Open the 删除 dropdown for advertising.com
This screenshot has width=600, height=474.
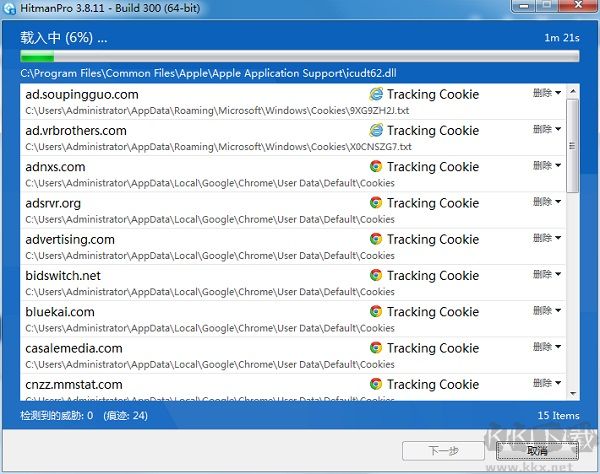tap(547, 238)
